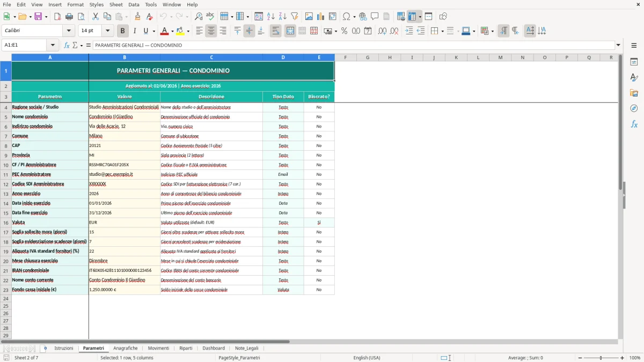
Task: Toggle Align Right
Action: 223,31
